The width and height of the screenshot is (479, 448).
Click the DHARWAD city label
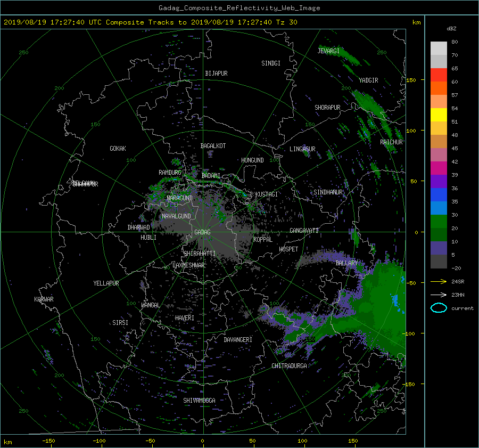click(138, 227)
